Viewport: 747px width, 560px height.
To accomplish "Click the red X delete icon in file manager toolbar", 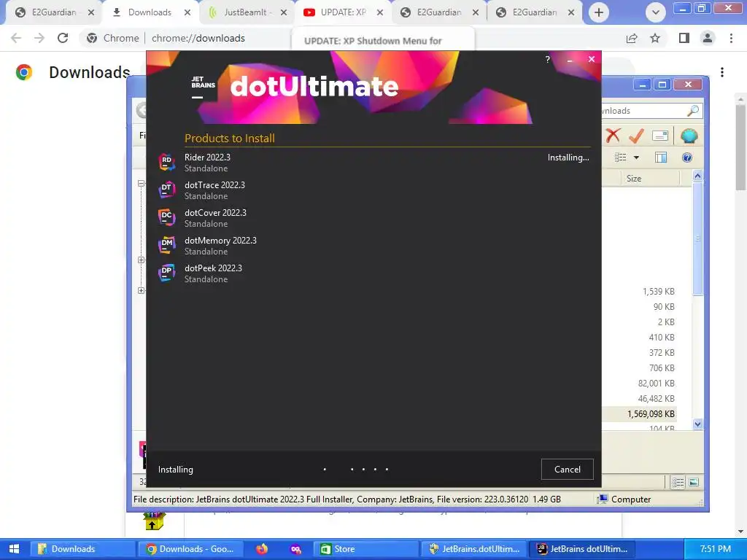I will pos(613,136).
